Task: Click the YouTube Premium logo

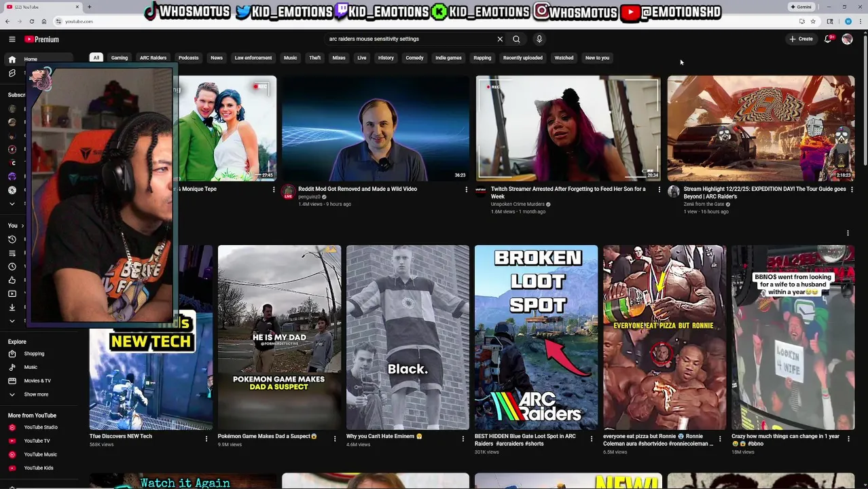Action: pos(42,39)
